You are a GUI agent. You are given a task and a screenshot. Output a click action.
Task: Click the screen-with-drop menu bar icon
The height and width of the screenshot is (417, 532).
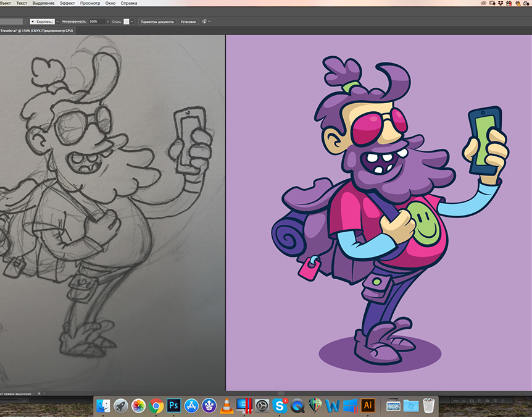[x=492, y=3]
